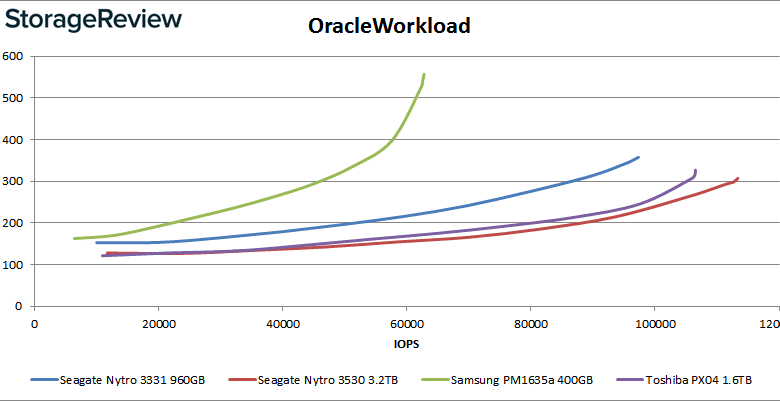Click the green legend line swatch
The image size is (780, 401).
(435, 381)
